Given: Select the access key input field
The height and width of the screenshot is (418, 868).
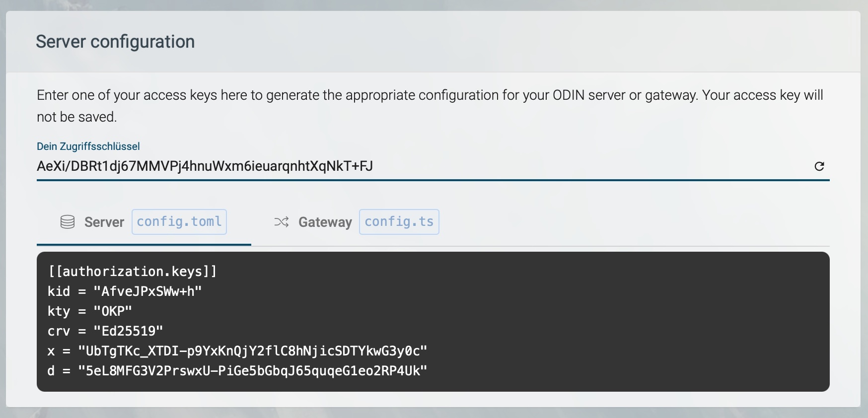Looking at the screenshot, I should [298, 167].
